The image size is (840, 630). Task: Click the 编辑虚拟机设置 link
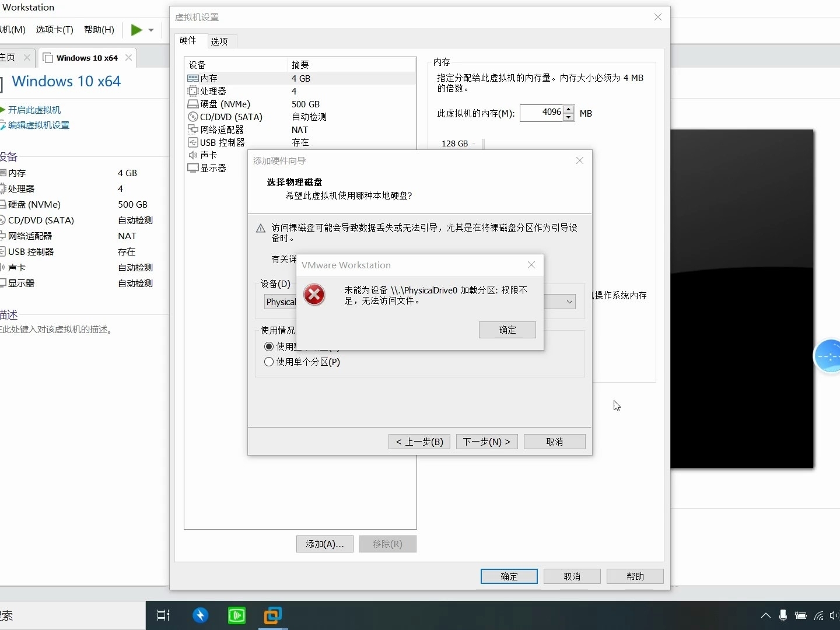coord(38,125)
